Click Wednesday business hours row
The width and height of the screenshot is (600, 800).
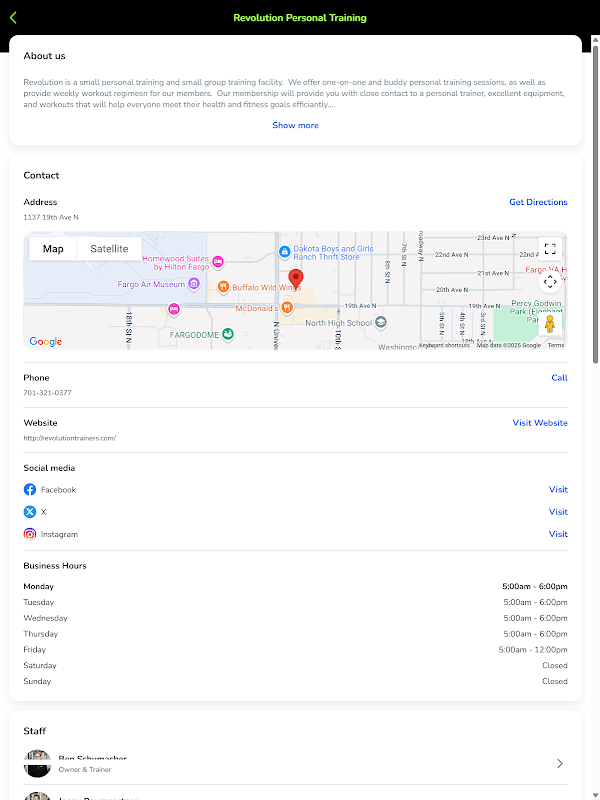[295, 618]
